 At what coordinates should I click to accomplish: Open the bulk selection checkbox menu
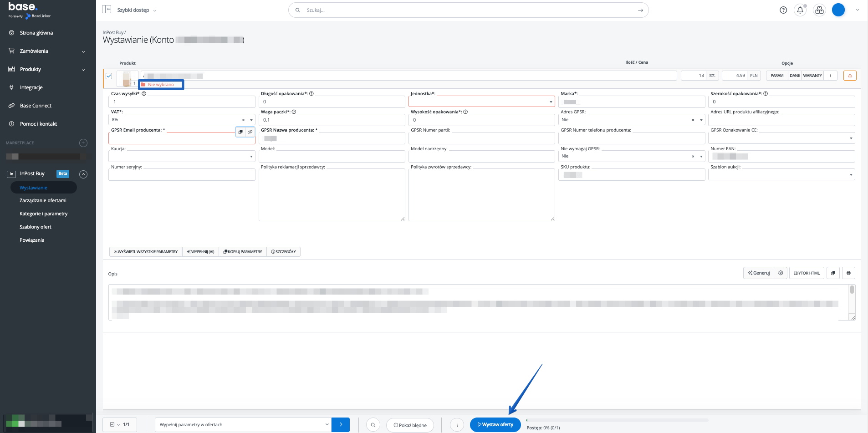click(115, 425)
